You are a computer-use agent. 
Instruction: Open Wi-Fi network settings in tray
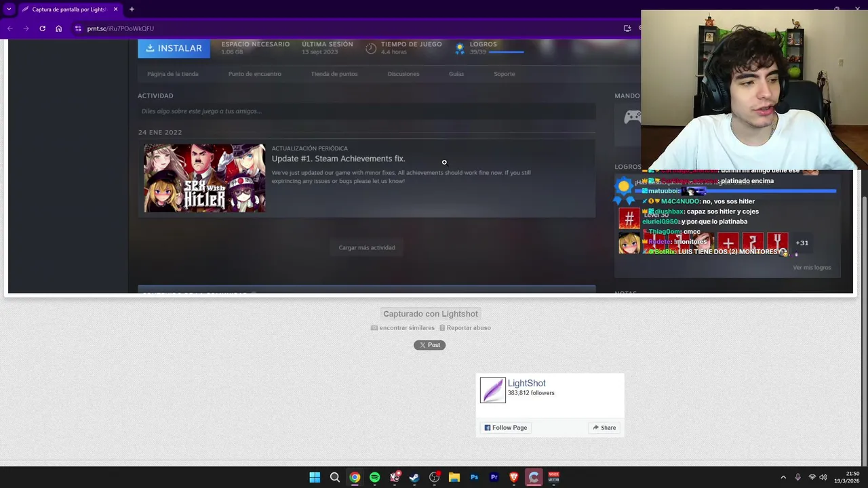812,477
